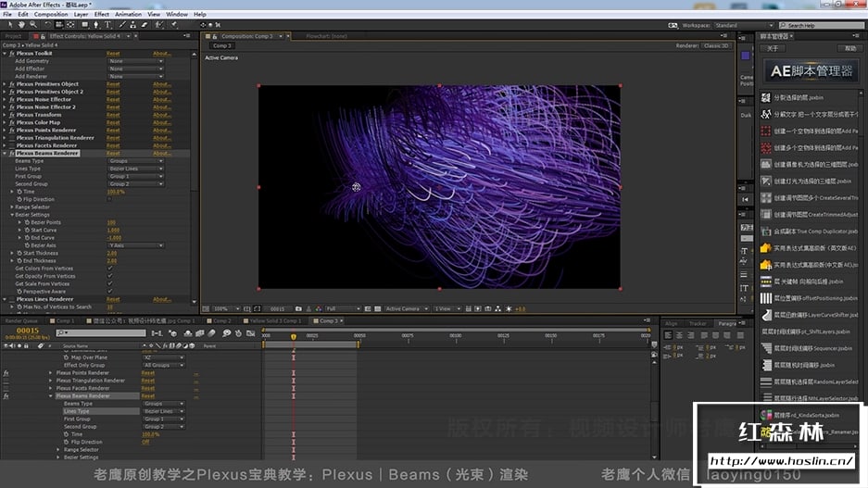The width and height of the screenshot is (868, 488).
Task: Click the Search Help field
Action: click(x=821, y=25)
